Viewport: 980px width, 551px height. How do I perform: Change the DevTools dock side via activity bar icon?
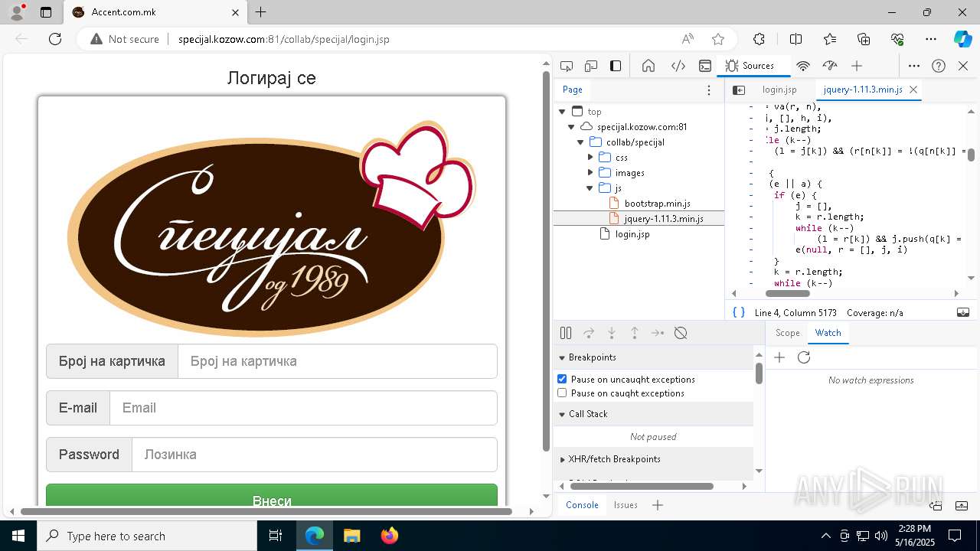[x=616, y=66]
